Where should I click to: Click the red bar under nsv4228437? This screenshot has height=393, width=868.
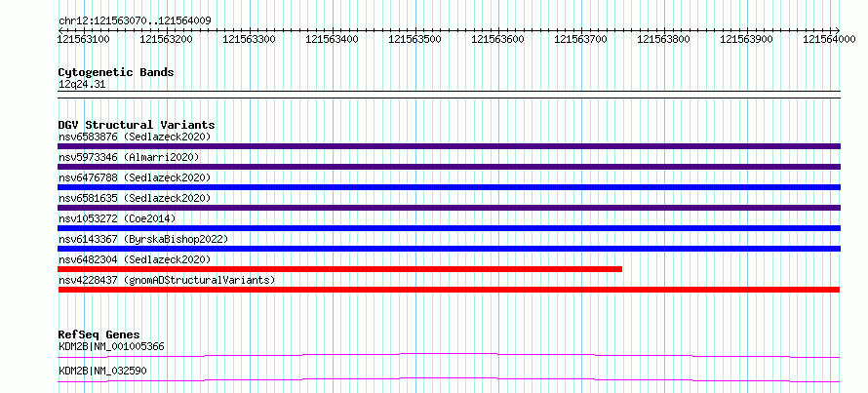tap(449, 290)
